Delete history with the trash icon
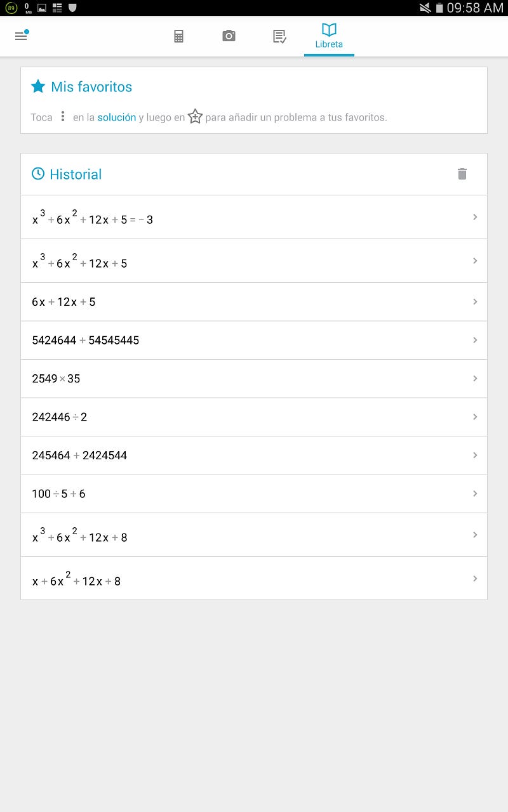This screenshot has width=508, height=812. (462, 174)
